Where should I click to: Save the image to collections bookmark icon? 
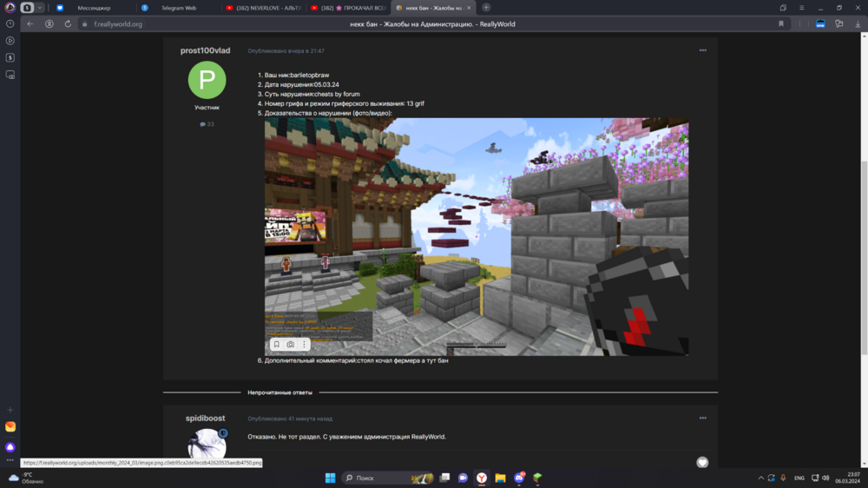(x=277, y=345)
